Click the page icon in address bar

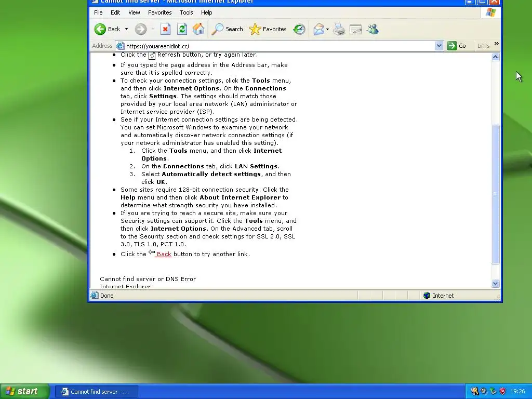[120, 46]
